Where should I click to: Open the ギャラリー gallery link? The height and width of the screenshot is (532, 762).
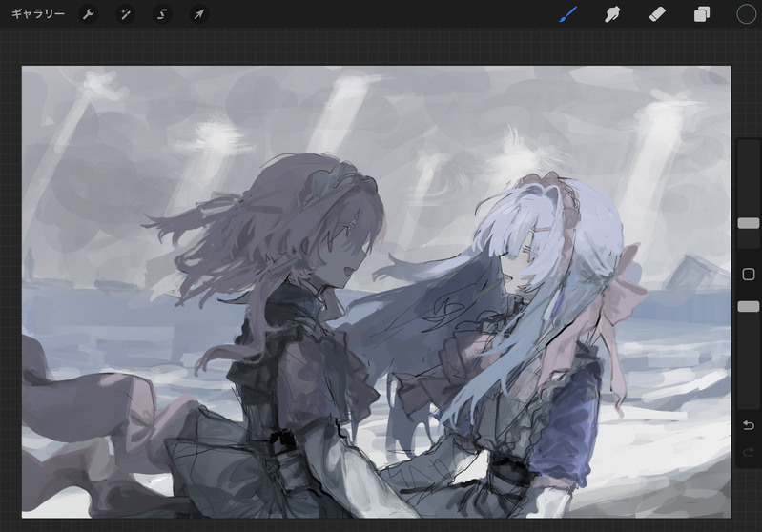pos(38,14)
